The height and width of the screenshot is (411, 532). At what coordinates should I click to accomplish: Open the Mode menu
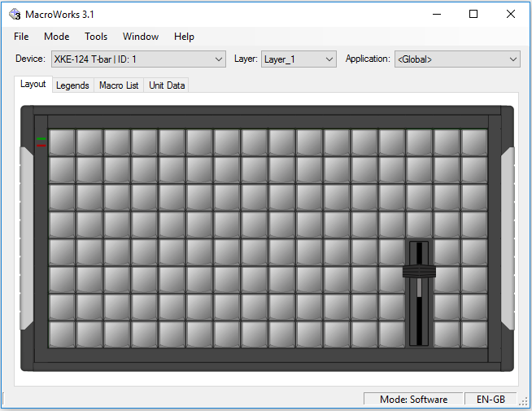click(x=57, y=37)
